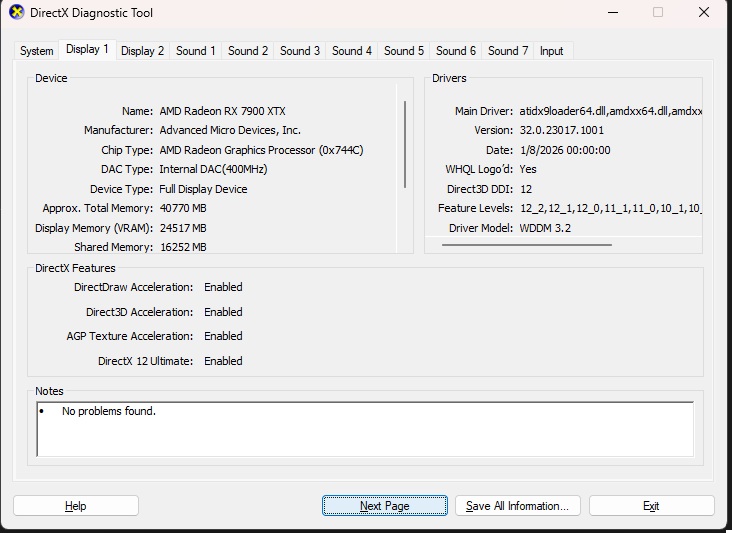Click the "Full Display Device" value
The height and width of the screenshot is (533, 732).
coord(203,189)
